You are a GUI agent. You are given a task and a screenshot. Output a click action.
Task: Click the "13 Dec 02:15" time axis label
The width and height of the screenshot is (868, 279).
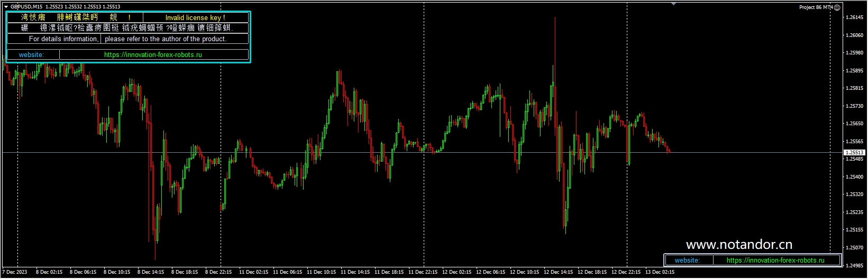click(660, 272)
